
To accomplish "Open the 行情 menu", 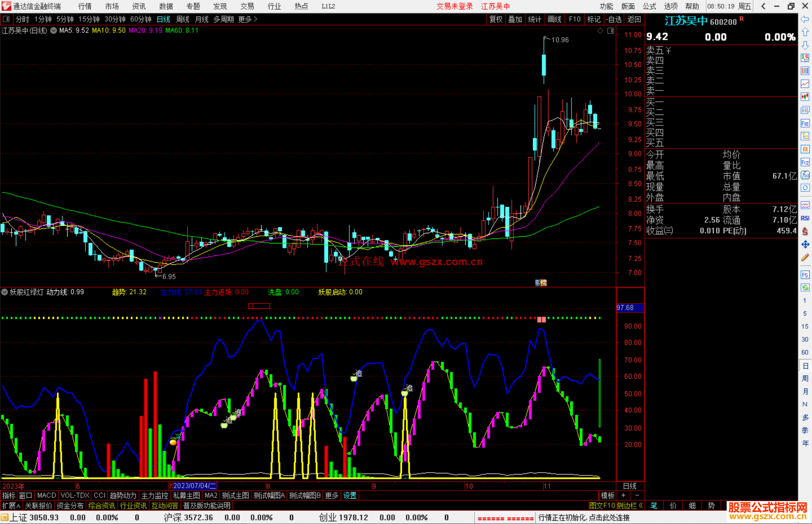I will [x=85, y=6].
